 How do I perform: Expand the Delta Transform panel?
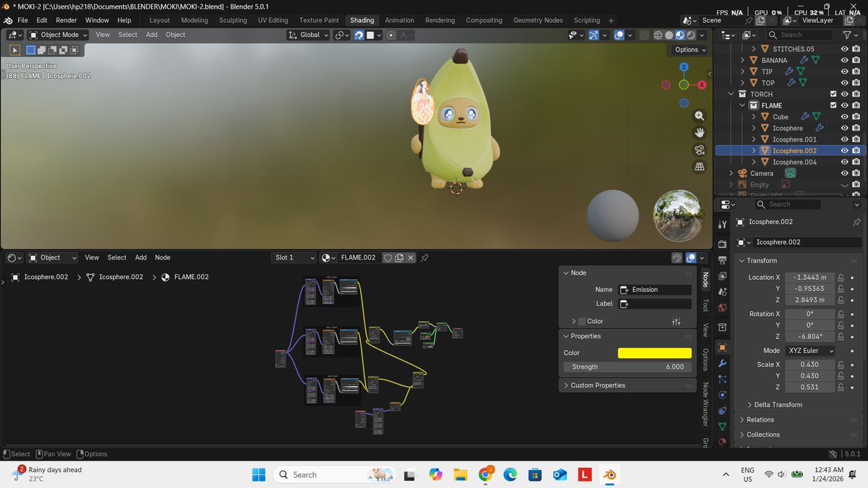click(778, 405)
